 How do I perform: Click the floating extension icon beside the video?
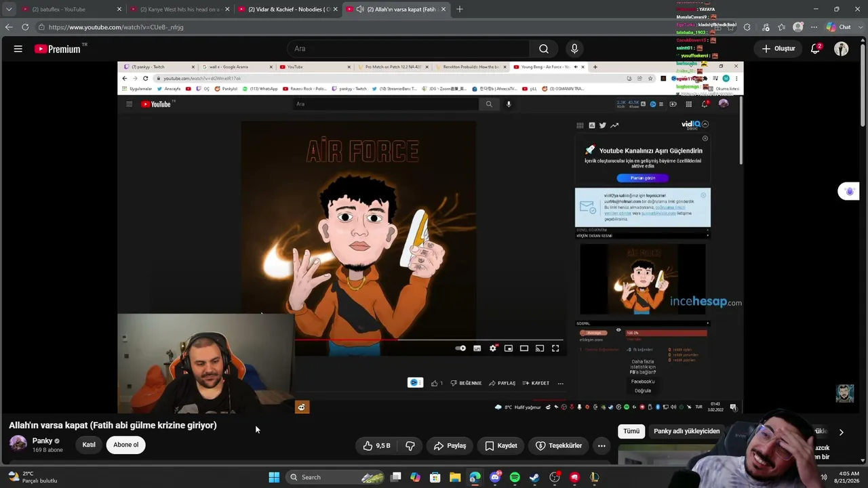tap(849, 192)
